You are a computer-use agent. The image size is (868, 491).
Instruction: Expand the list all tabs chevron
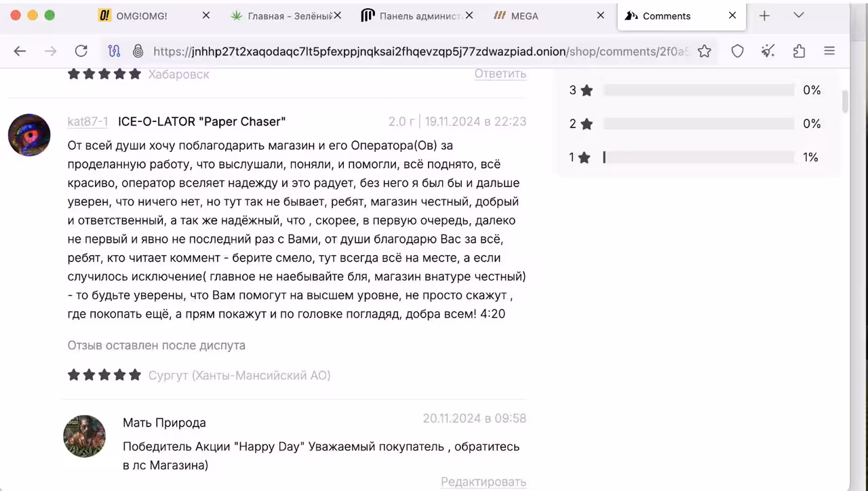[799, 16]
